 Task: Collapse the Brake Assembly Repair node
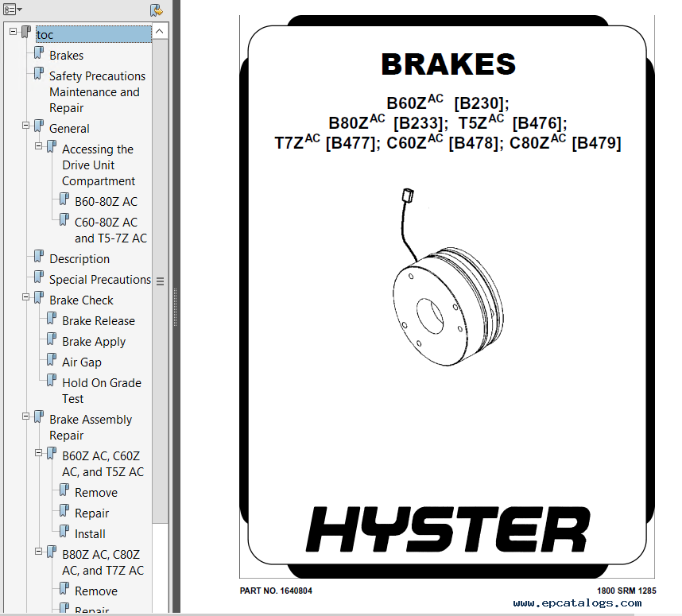click(25, 416)
